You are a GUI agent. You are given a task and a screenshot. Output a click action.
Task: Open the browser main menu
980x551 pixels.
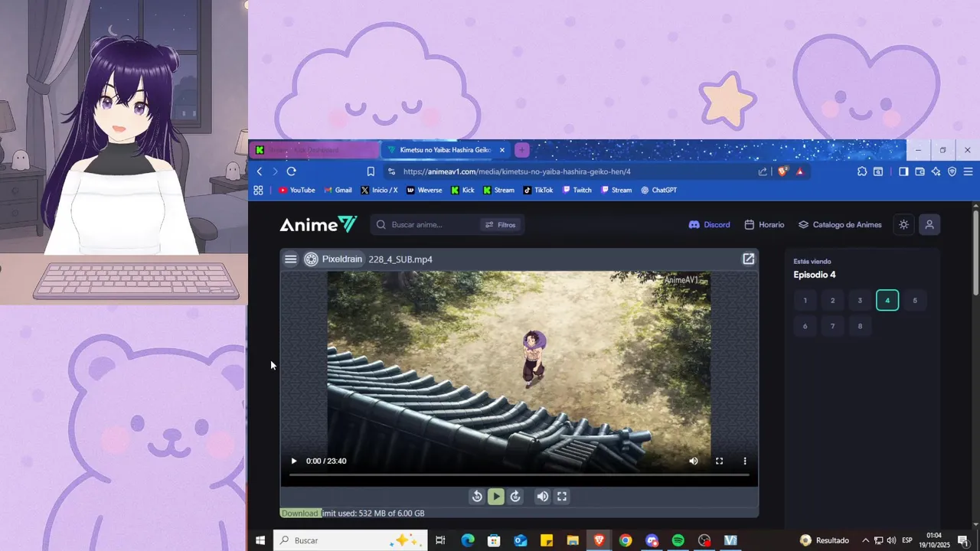pos(969,171)
